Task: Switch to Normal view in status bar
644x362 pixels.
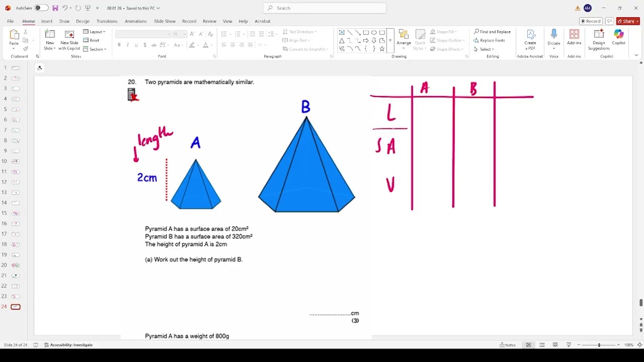Action: [529, 345]
